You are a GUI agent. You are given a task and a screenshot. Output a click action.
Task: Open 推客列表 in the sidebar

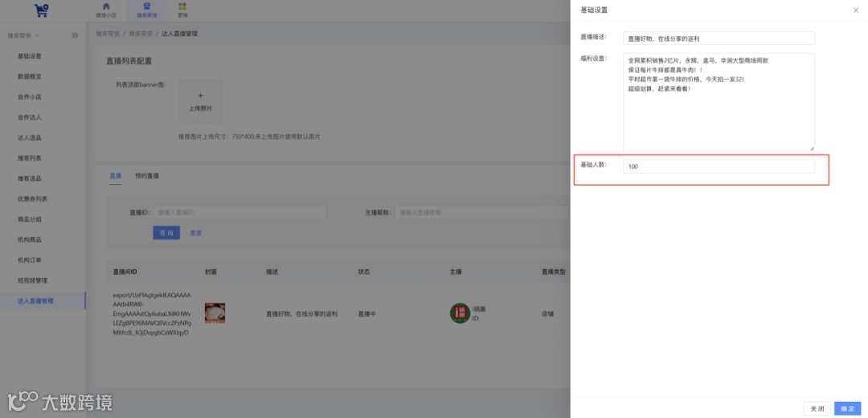[x=30, y=158]
